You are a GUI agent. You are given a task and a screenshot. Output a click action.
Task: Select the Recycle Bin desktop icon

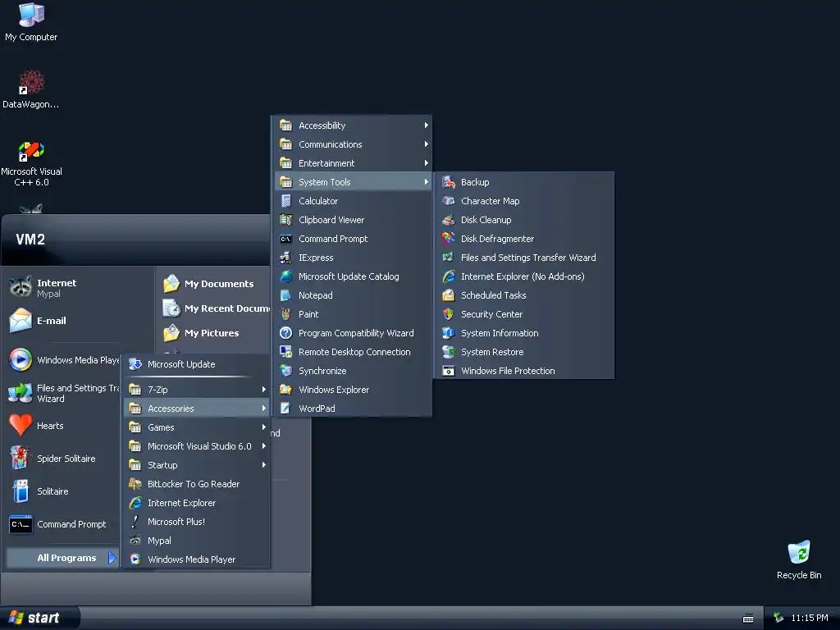(x=799, y=559)
